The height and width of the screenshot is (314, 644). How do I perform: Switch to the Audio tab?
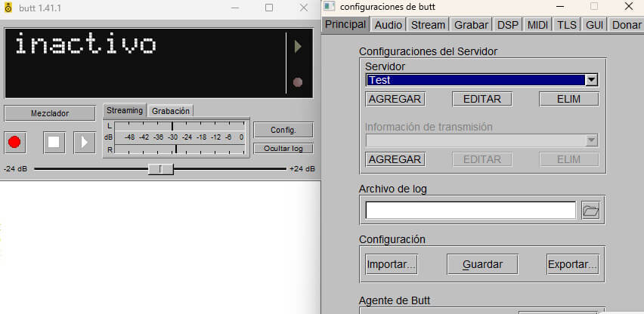(x=388, y=25)
